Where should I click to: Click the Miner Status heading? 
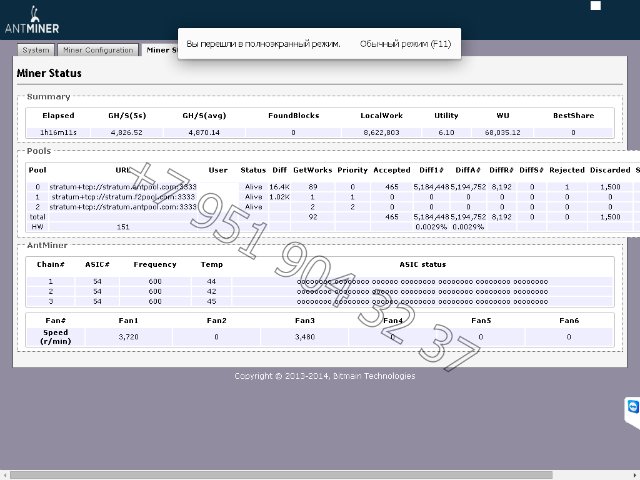[x=49, y=73]
